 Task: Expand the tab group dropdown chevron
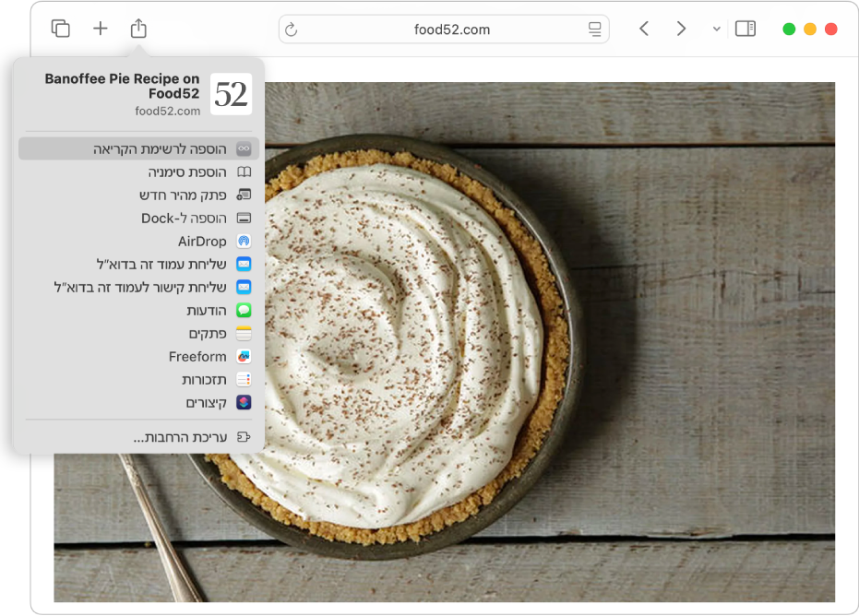[x=717, y=29]
